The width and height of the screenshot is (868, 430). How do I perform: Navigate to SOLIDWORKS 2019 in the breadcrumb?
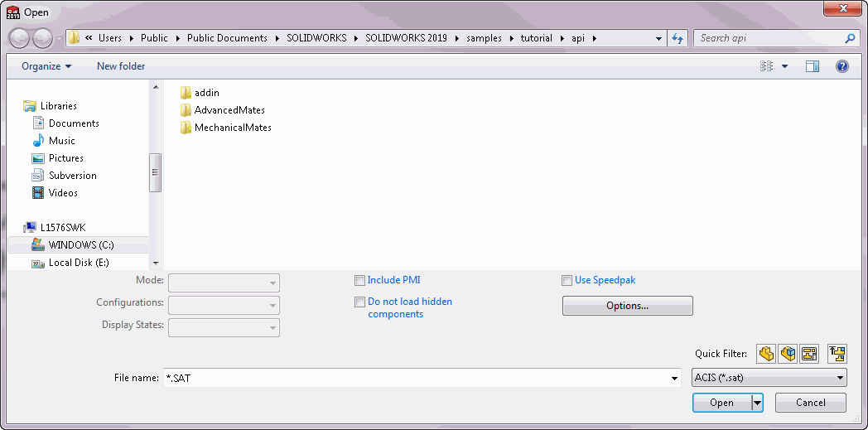(406, 38)
